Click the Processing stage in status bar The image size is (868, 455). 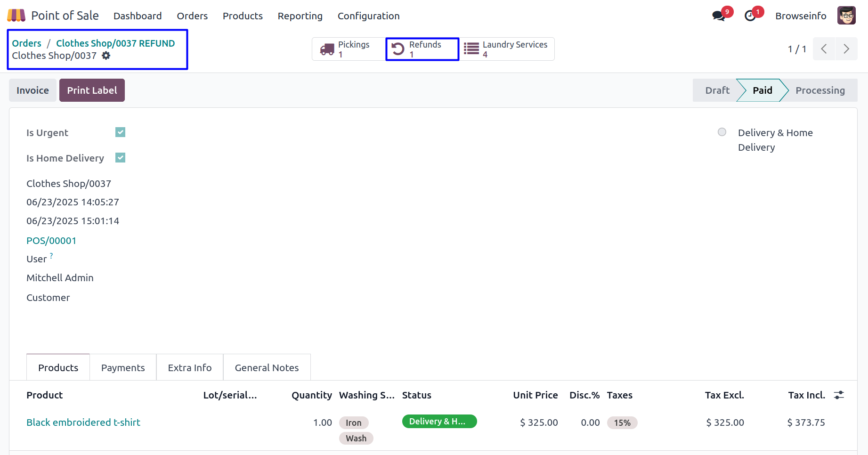coord(820,90)
